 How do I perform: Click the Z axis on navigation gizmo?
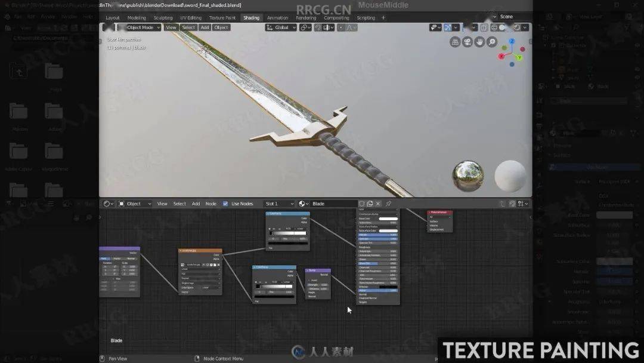pos(512,42)
